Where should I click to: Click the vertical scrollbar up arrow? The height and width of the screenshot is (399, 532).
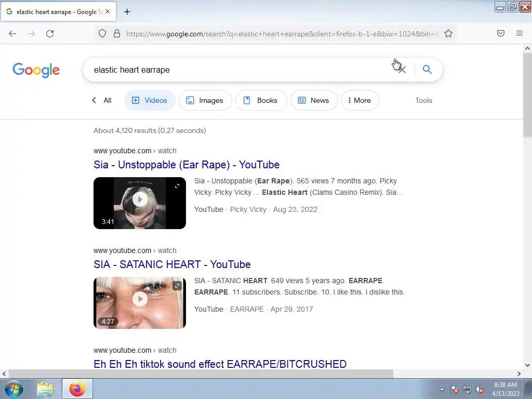pos(527,48)
